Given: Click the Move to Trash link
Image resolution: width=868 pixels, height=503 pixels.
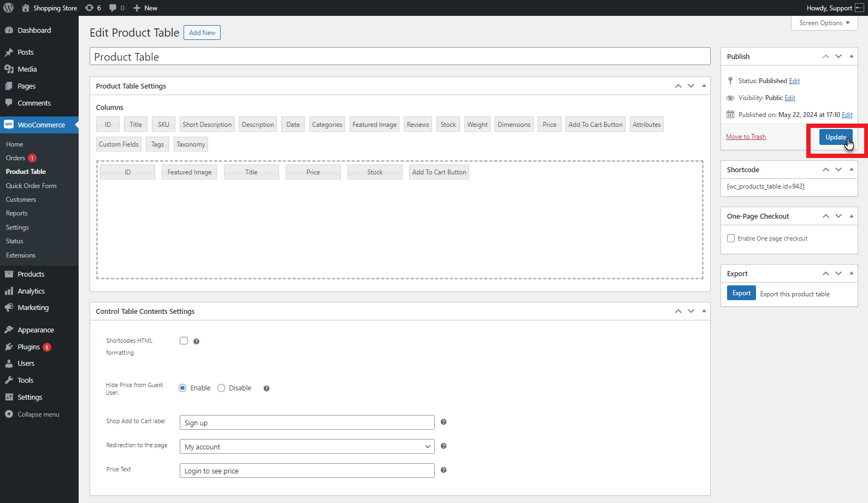Looking at the screenshot, I should tap(746, 137).
